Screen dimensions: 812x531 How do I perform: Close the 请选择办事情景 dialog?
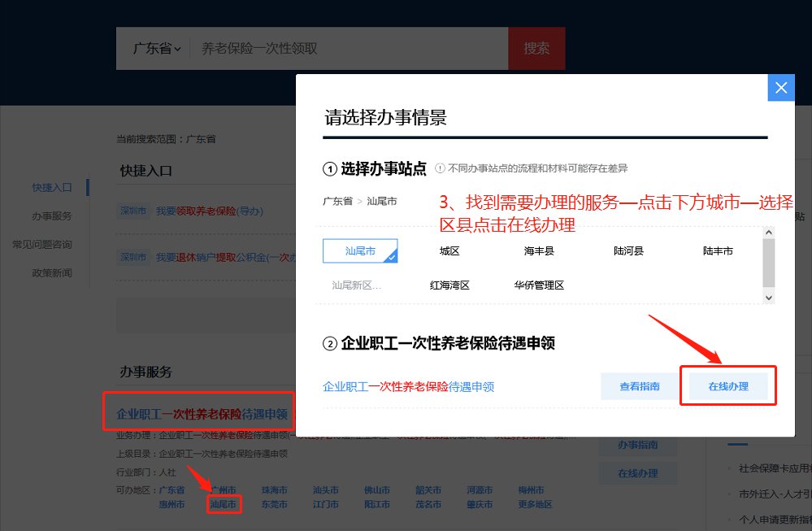[x=780, y=88]
